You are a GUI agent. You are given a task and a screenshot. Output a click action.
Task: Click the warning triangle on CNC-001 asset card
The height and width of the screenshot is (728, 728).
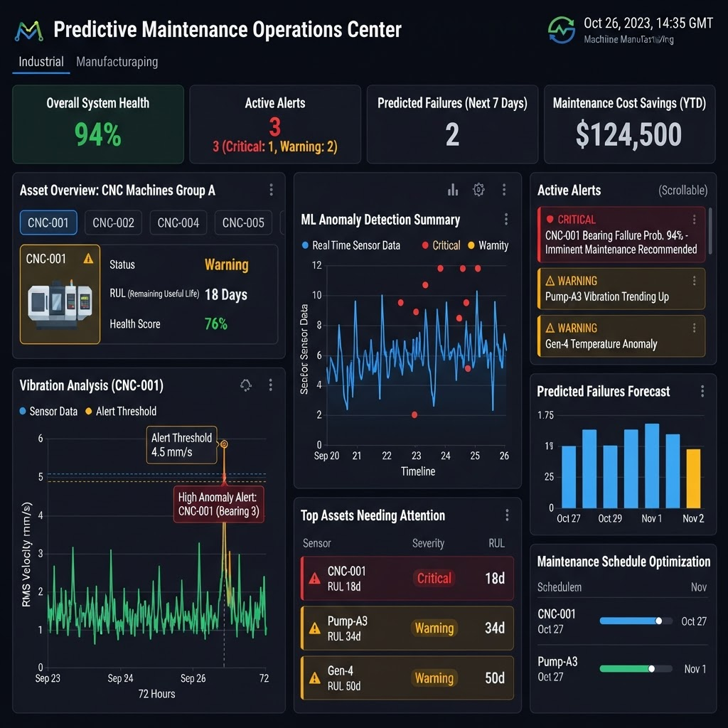(88, 259)
